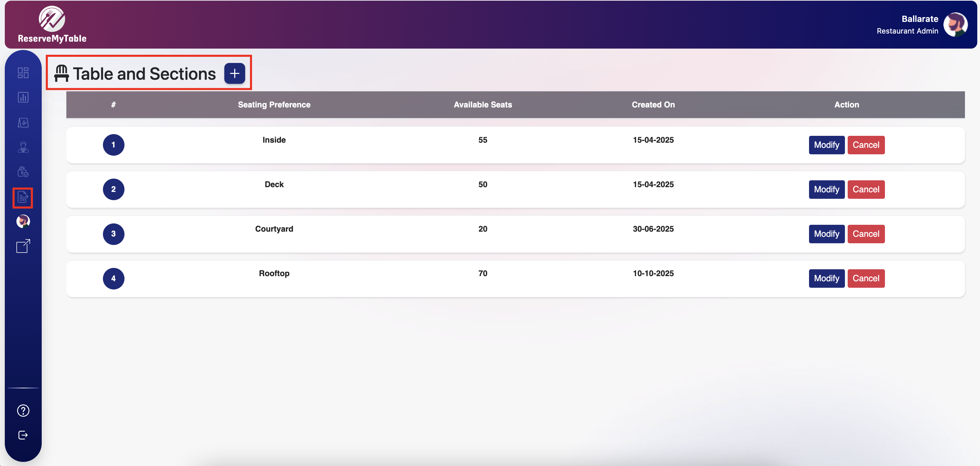
Task: Modify the Courtyard seating row
Action: point(826,234)
